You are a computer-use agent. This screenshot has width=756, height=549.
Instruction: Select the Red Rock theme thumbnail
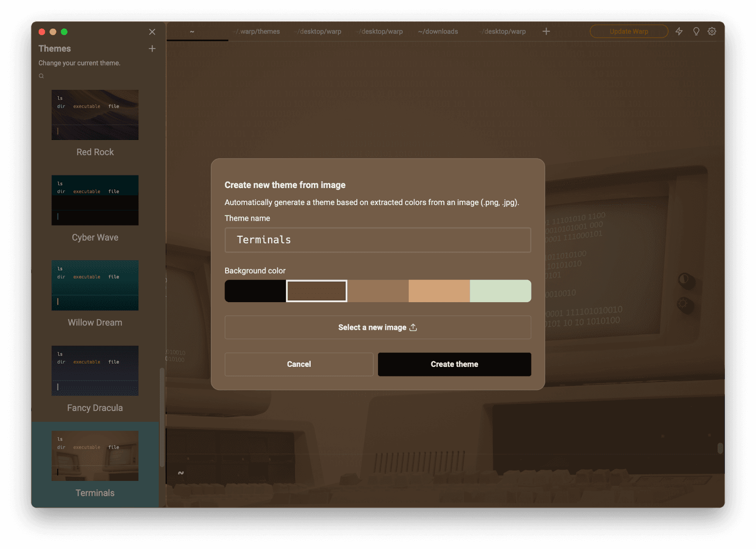95,115
